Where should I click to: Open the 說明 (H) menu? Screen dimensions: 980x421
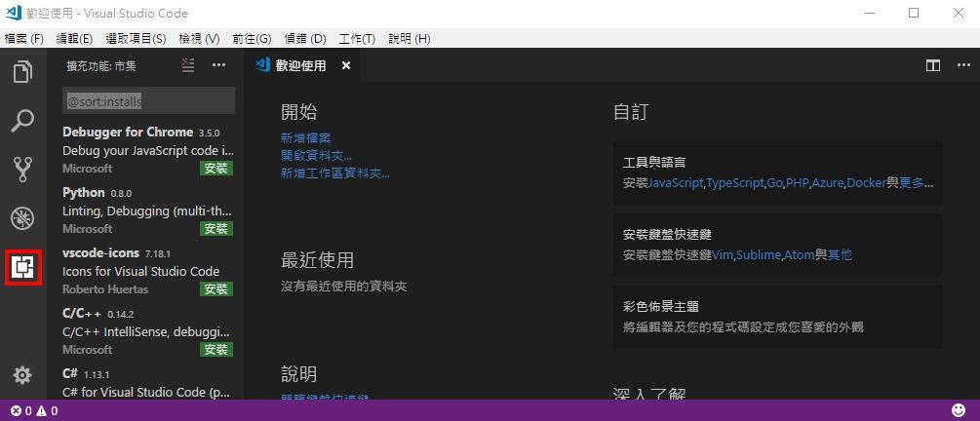coord(410,39)
